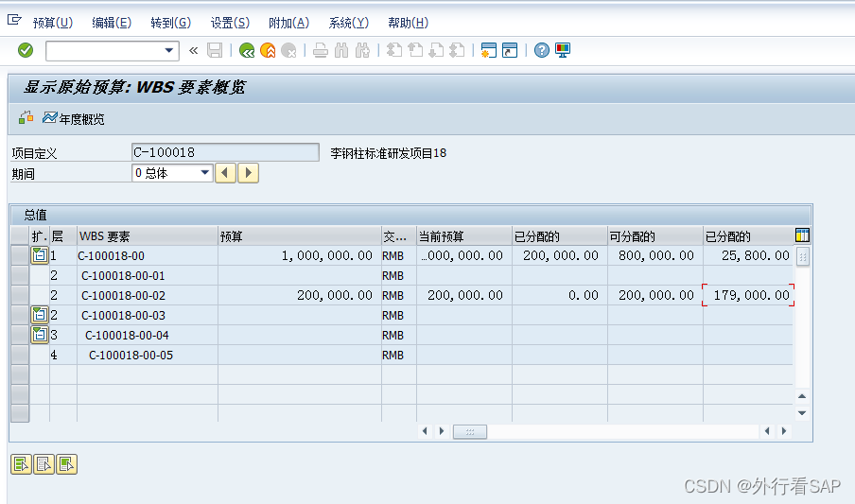
Task: Click the table's horizontal scrollbar thumb
Action: click(x=469, y=431)
